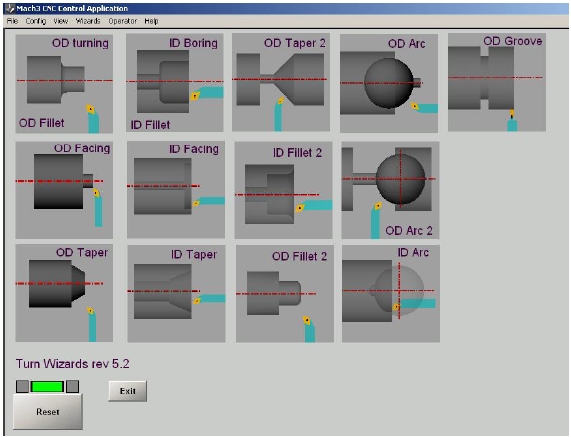Click the Reset button
Image resolution: width=571 pixels, height=437 pixels.
(x=48, y=412)
